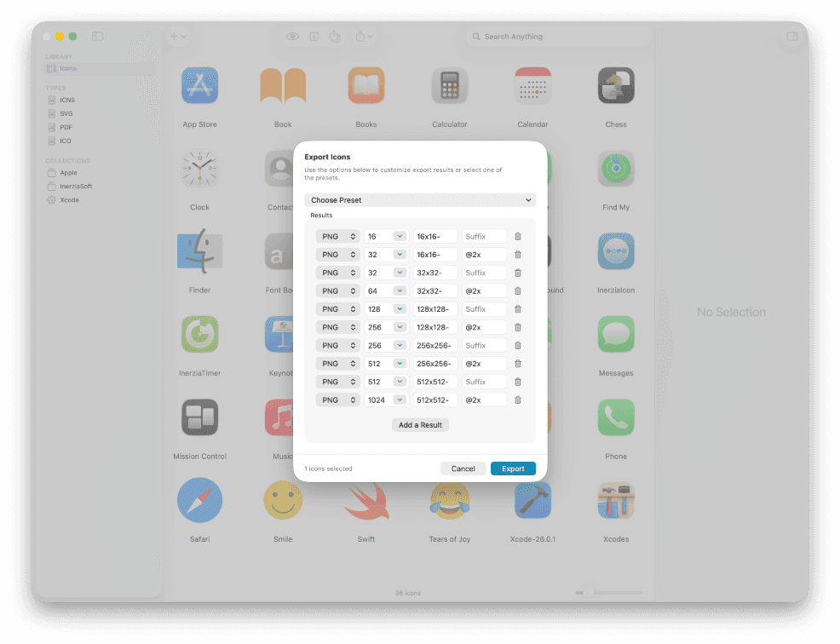Select the Safari icon in the grid
This screenshot has height=644, width=840.
click(199, 500)
